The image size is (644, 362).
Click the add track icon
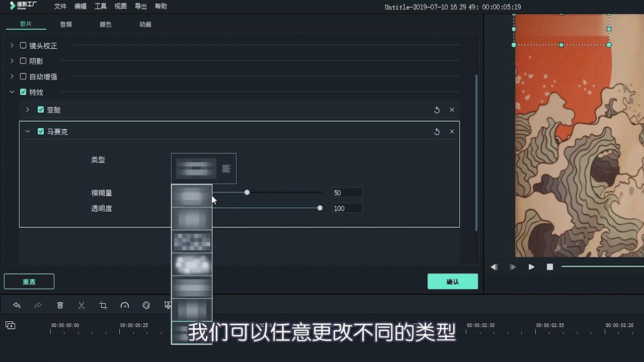tap(10, 325)
